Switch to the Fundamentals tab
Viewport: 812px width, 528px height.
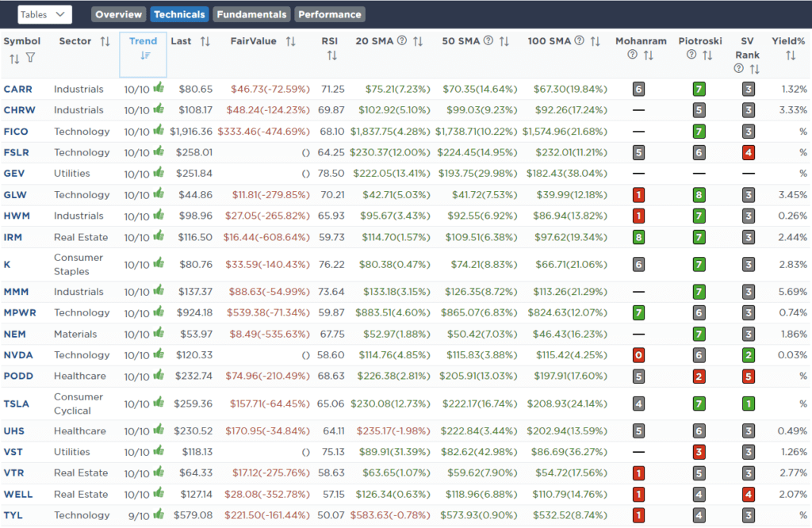coord(251,13)
